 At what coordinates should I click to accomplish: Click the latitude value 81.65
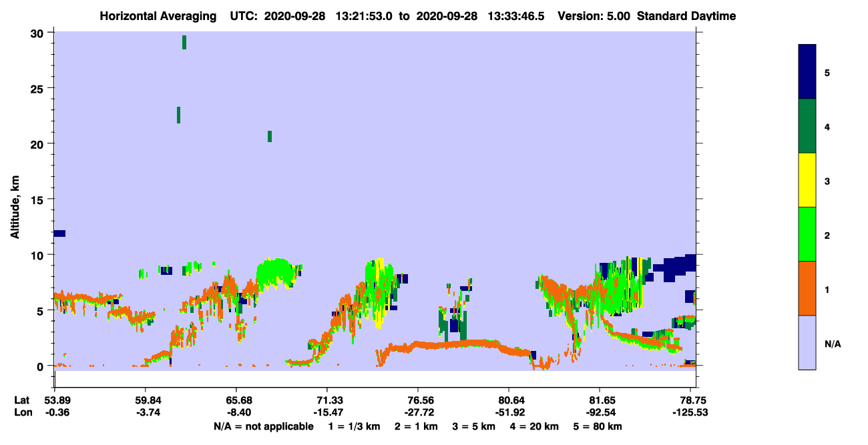(601, 400)
